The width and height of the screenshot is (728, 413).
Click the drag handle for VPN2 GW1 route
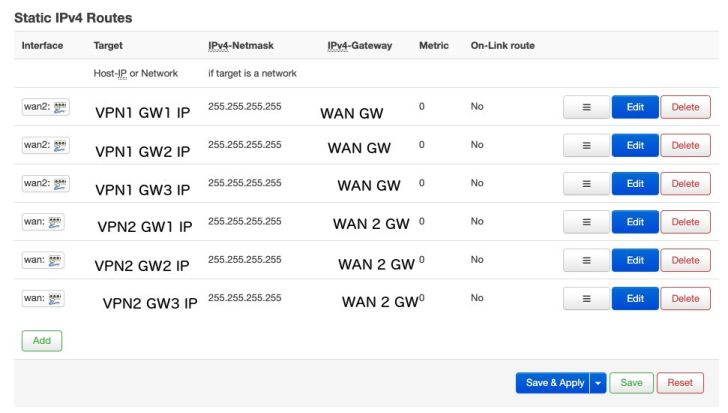(585, 222)
